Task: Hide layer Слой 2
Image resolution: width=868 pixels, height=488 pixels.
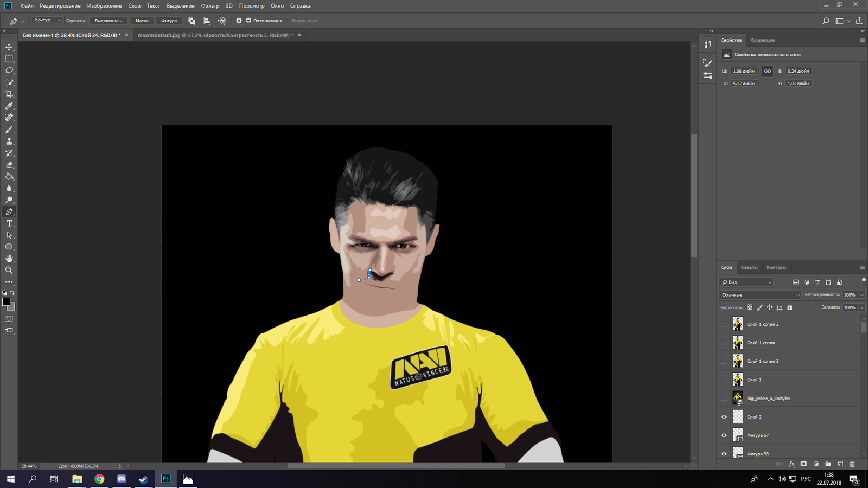Action: coord(724,417)
